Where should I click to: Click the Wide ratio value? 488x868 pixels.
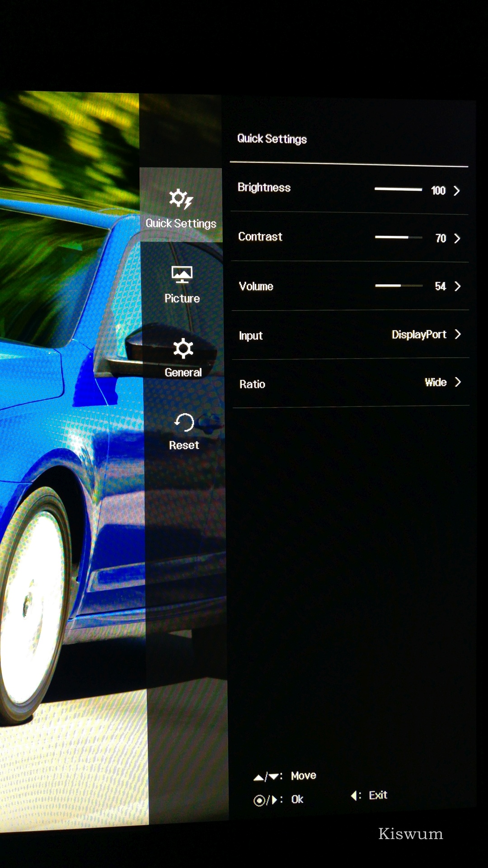coord(436,382)
